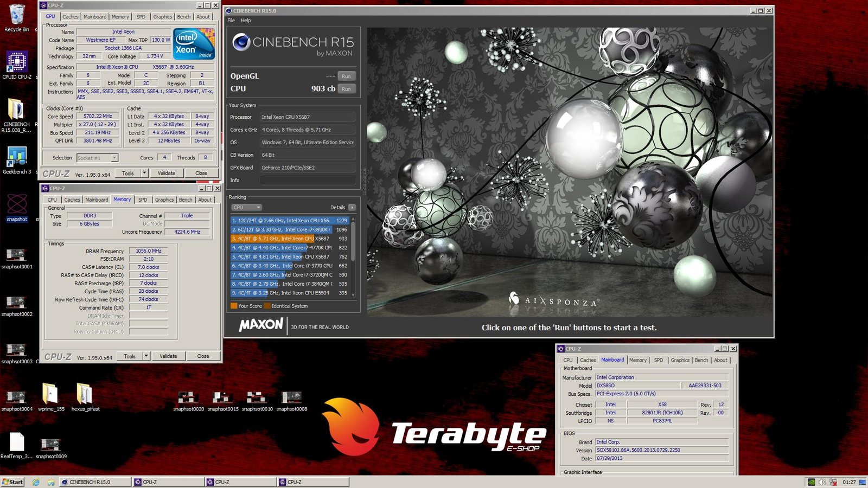Open the RealTemp text file icon

pyautogui.click(x=16, y=443)
